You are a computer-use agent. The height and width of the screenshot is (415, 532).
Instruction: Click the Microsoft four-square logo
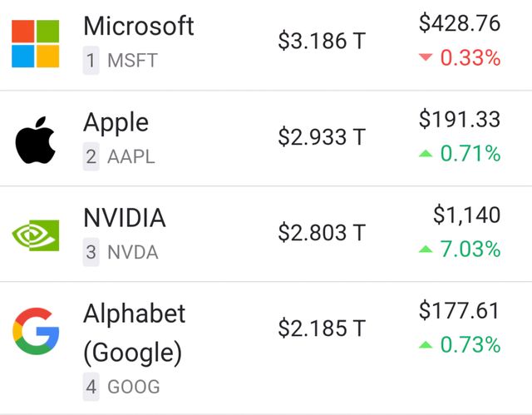(36, 43)
